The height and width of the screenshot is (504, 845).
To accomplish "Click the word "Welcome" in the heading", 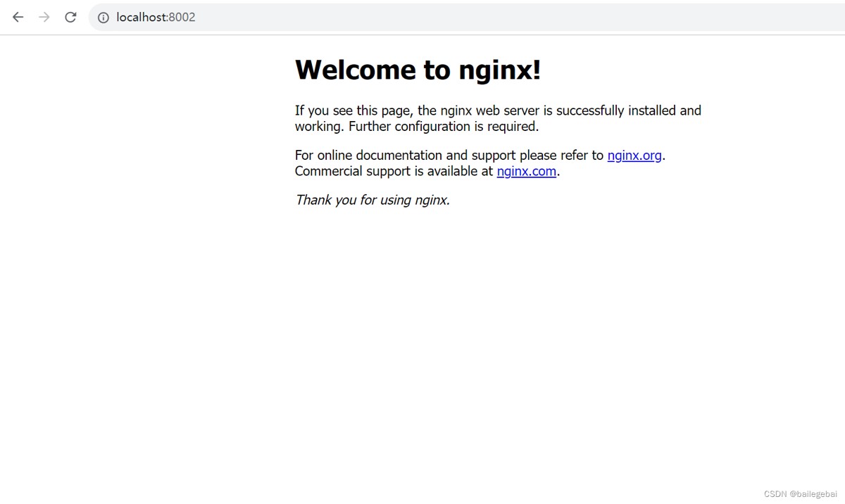I will (x=355, y=70).
